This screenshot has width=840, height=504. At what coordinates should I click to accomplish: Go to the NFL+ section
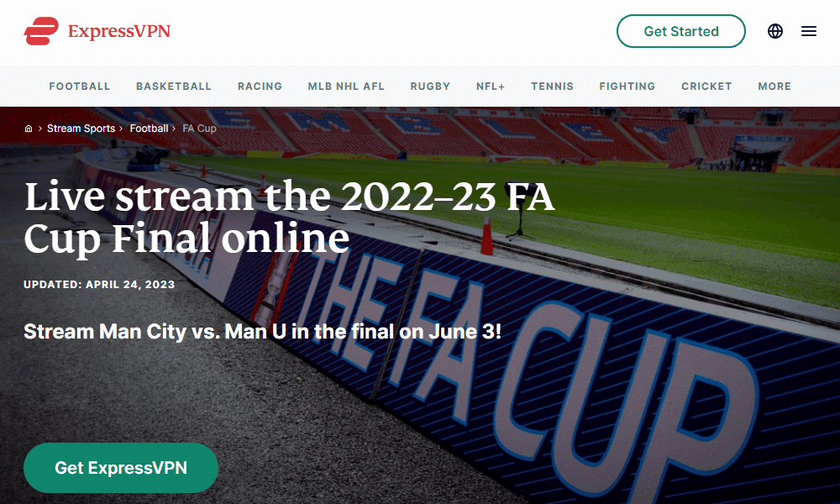(x=491, y=87)
